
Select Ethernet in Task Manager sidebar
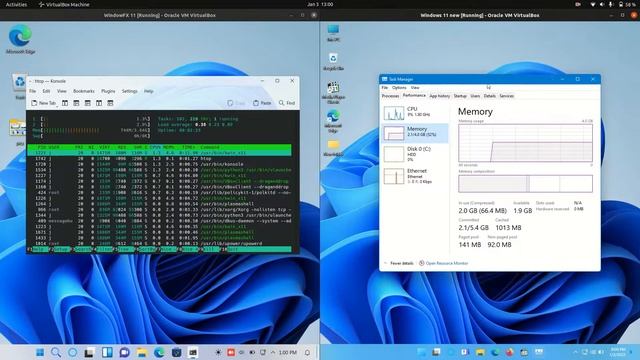(415, 176)
